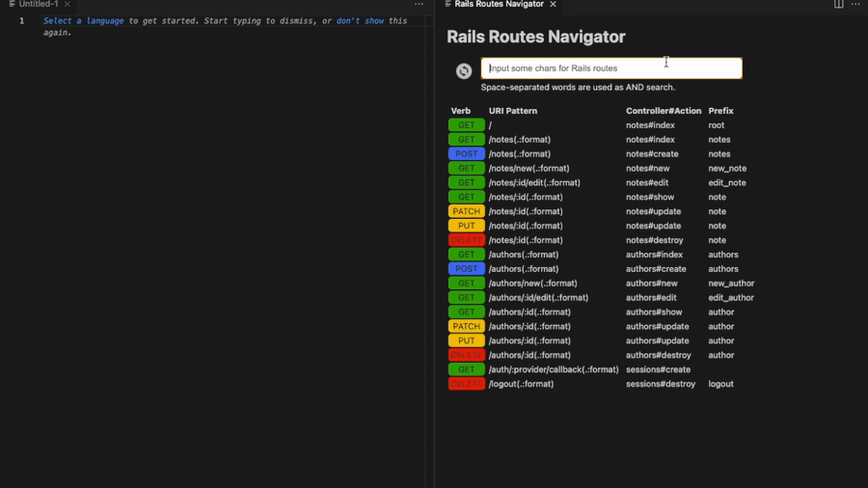Click GET badge for root path /
The width and height of the screenshot is (868, 488).
coord(466,125)
